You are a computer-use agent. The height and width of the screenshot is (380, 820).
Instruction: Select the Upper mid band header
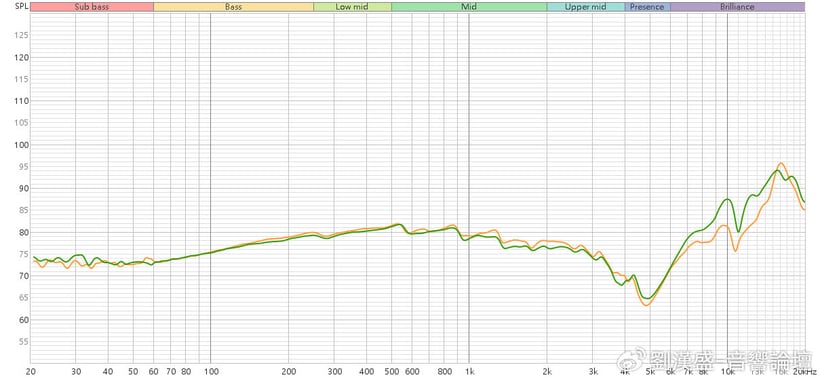[x=586, y=7]
